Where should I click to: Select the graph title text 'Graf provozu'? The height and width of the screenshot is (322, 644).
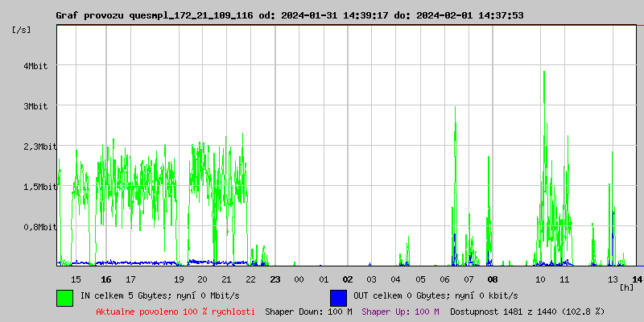point(89,15)
